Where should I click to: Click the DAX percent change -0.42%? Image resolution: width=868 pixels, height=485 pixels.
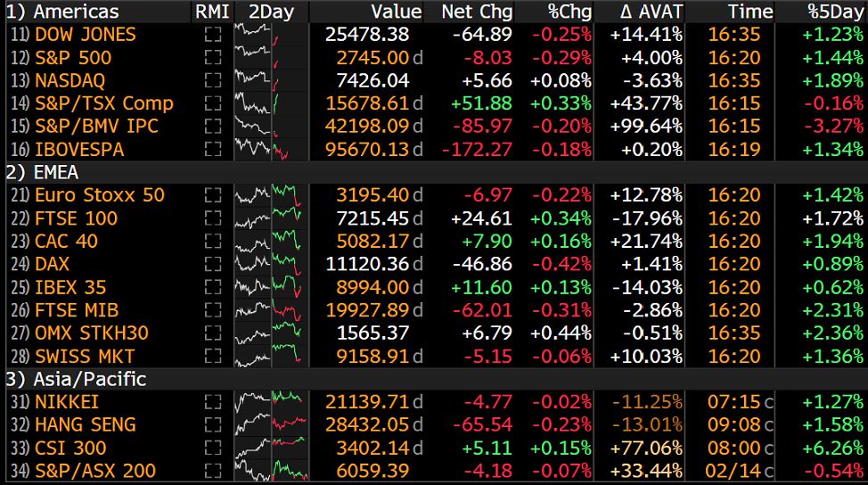pos(561,264)
